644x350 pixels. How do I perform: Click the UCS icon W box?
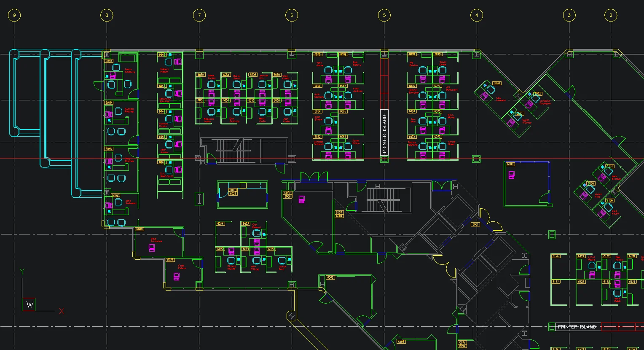click(x=29, y=304)
